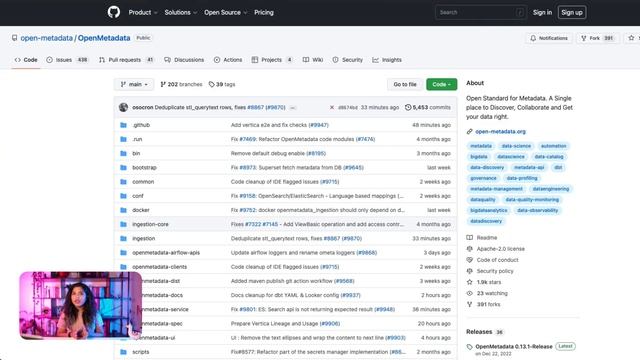The image size is (640, 360).
Task: Click the tag icon beside OpenMetadata 0.13.1-Release
Action: click(x=469, y=347)
